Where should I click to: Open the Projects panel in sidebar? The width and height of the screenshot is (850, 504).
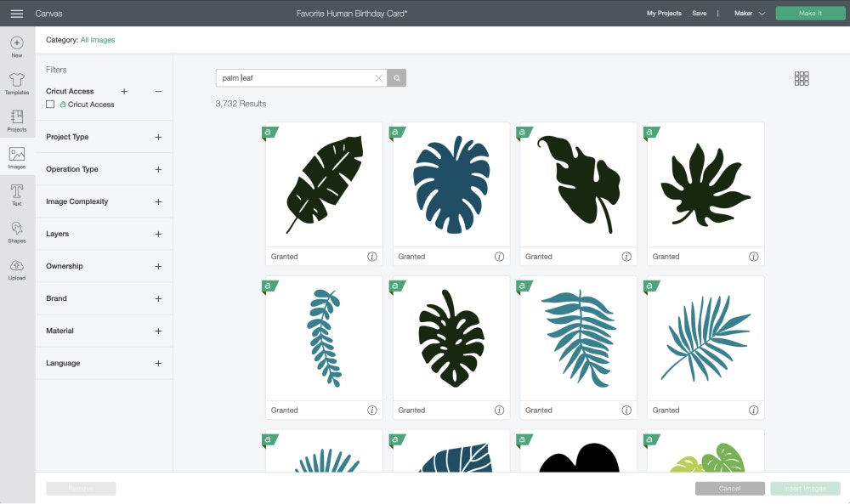click(17, 121)
